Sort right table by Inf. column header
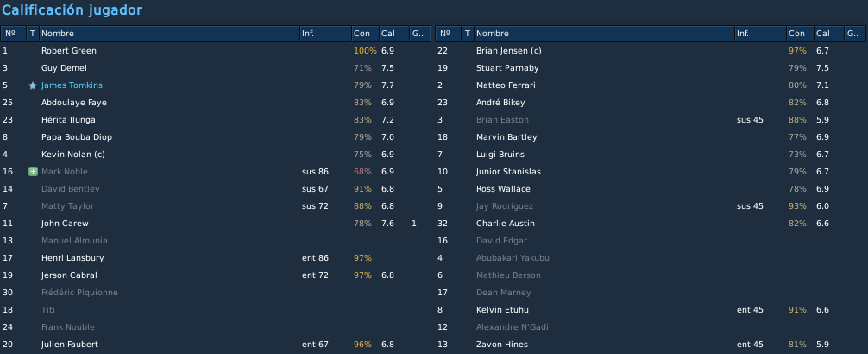 (760, 34)
